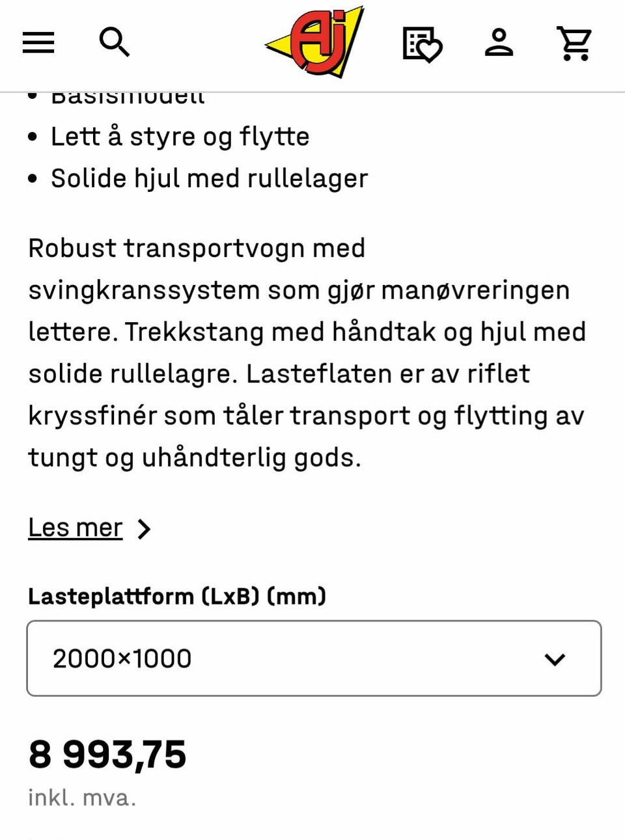Select bullet Solide hjul med rullelager
Image resolution: width=625 pixels, height=840 pixels.
[209, 178]
